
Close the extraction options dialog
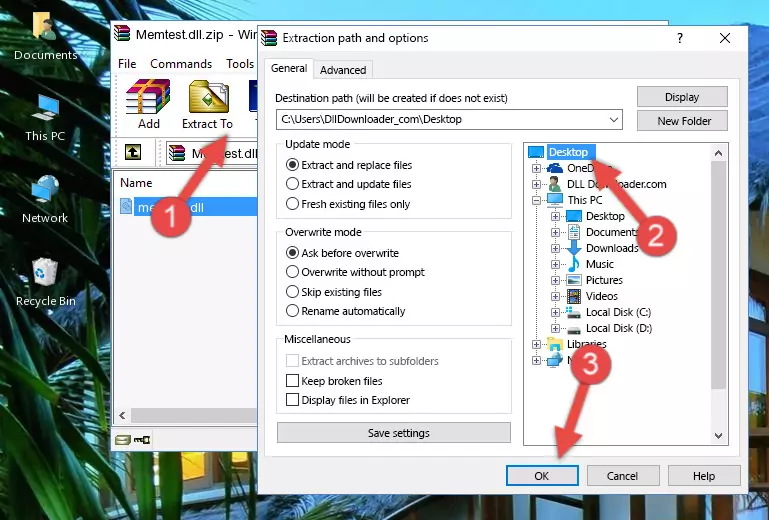[725, 38]
